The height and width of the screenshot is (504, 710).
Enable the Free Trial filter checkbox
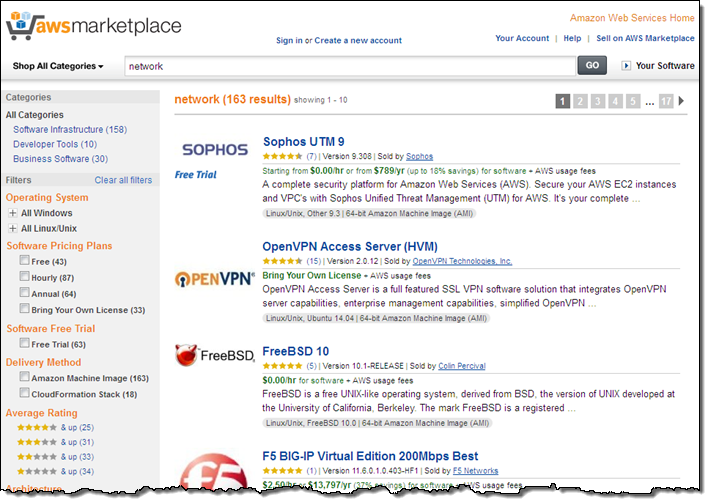coord(24,344)
